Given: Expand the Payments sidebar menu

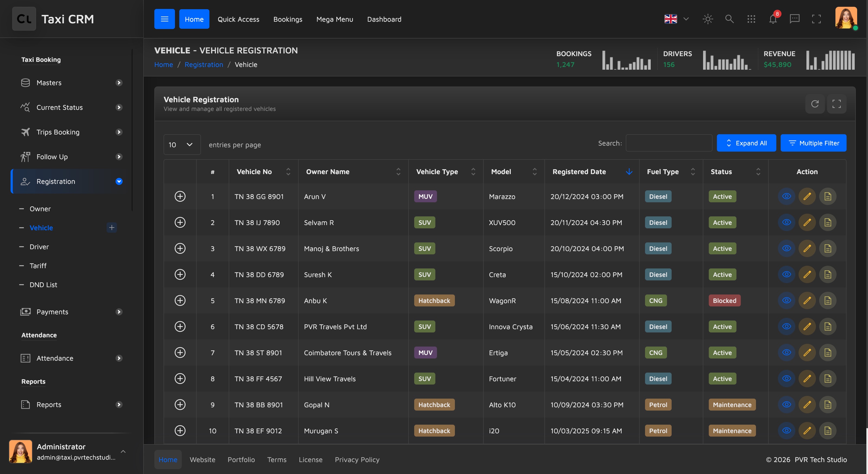Looking at the screenshot, I should click(71, 312).
